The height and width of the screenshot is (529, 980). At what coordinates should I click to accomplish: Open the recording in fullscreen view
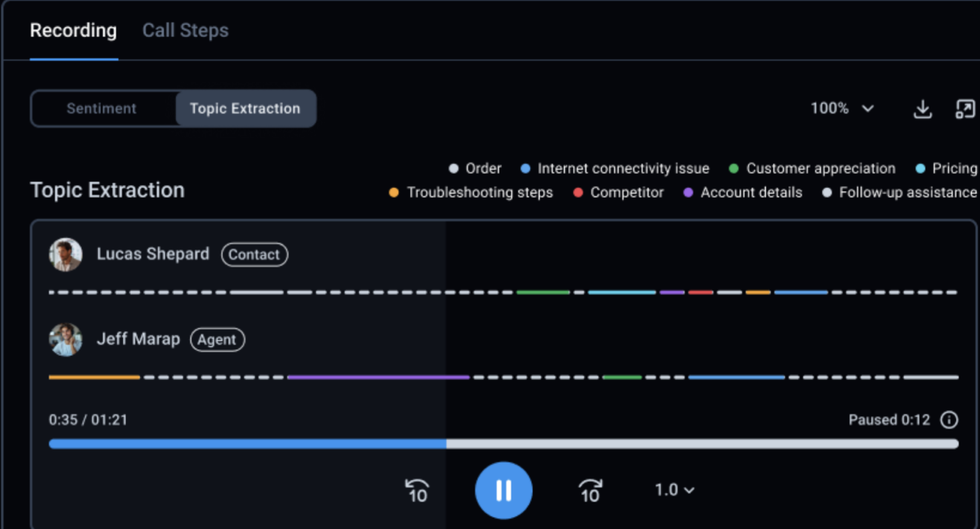pyautogui.click(x=966, y=108)
